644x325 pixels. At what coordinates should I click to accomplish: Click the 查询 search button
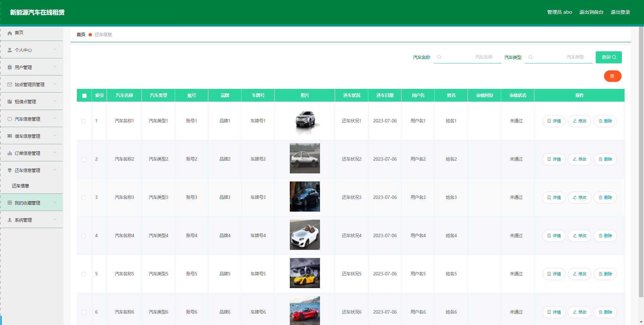click(608, 57)
